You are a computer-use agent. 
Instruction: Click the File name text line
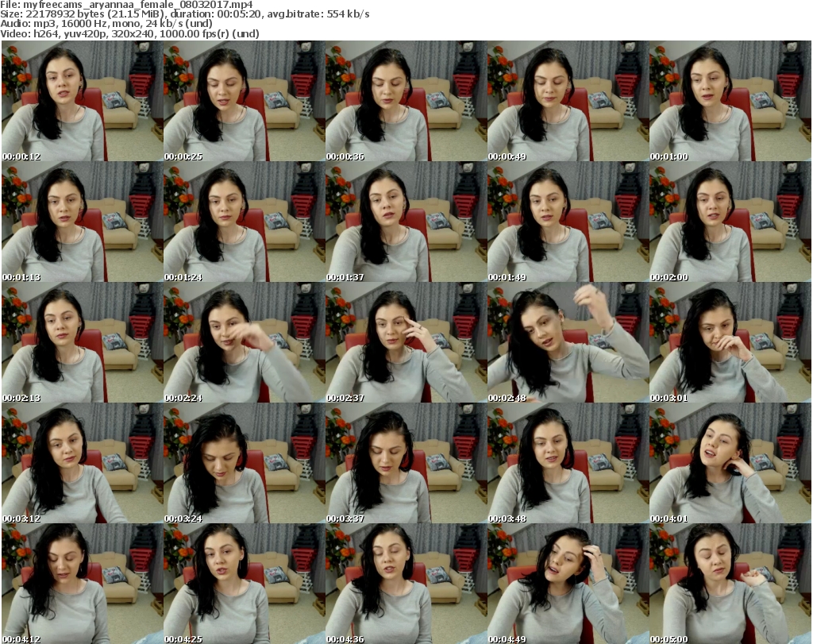pyautogui.click(x=126, y=5)
